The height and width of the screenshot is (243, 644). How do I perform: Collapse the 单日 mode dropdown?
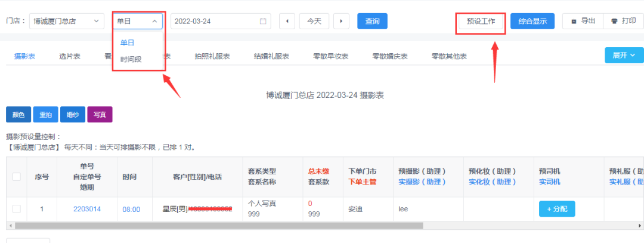point(138,21)
